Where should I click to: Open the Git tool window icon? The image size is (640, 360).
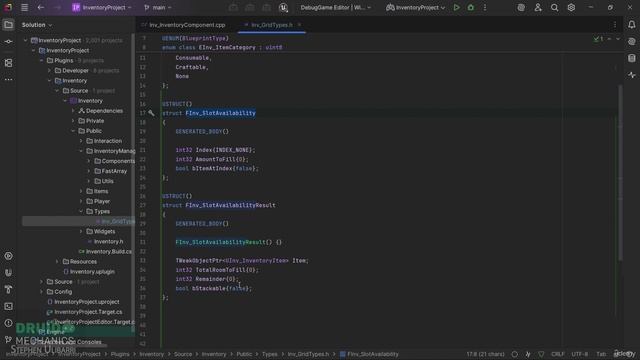8,340
